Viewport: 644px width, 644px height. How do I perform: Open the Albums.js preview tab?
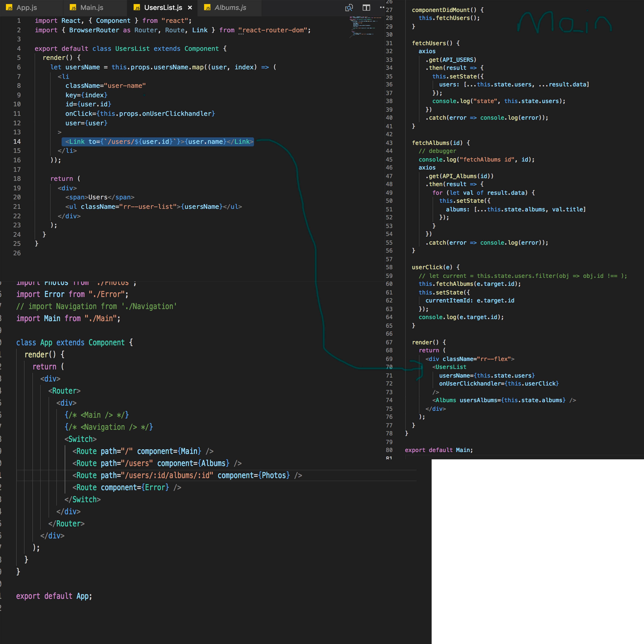(230, 8)
